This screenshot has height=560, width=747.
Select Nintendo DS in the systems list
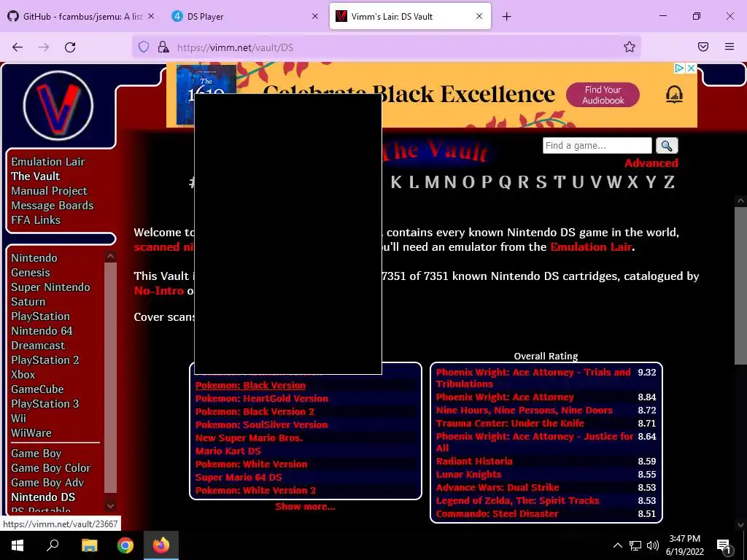pyautogui.click(x=43, y=497)
